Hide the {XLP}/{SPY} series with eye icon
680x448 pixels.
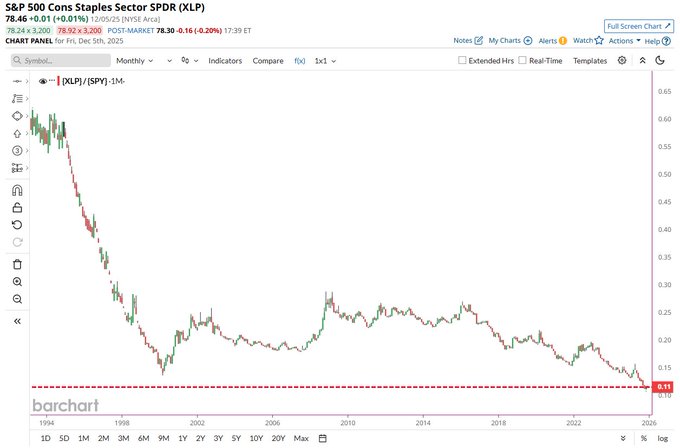(x=42, y=81)
